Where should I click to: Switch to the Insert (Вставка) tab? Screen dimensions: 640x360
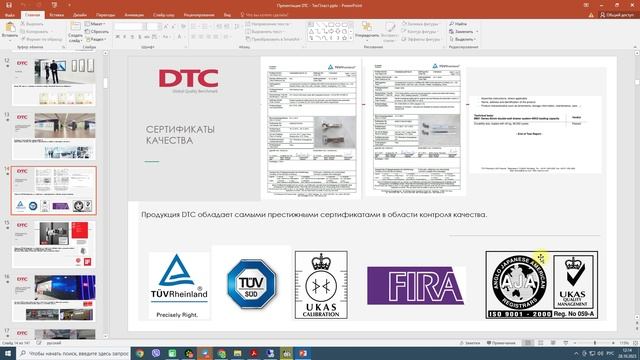(56, 15)
